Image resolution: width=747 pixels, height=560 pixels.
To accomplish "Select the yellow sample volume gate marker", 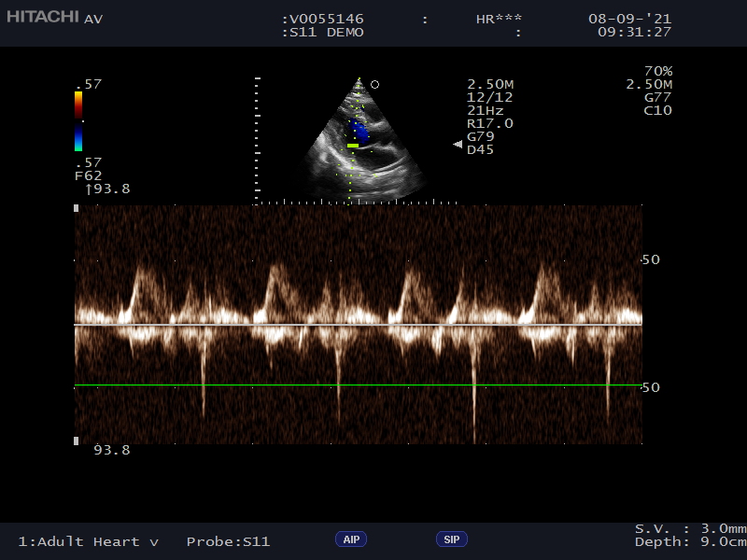I will 352,146.
